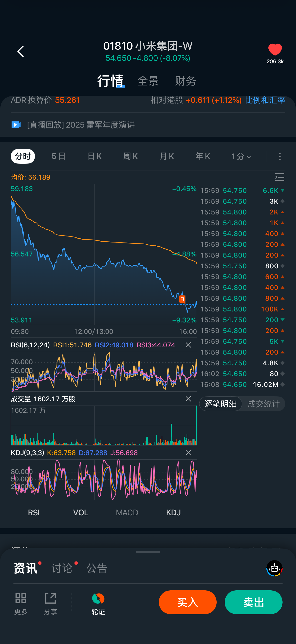
Task: Tap the 15:59 54.800 100K trade row
Action: coord(242,309)
